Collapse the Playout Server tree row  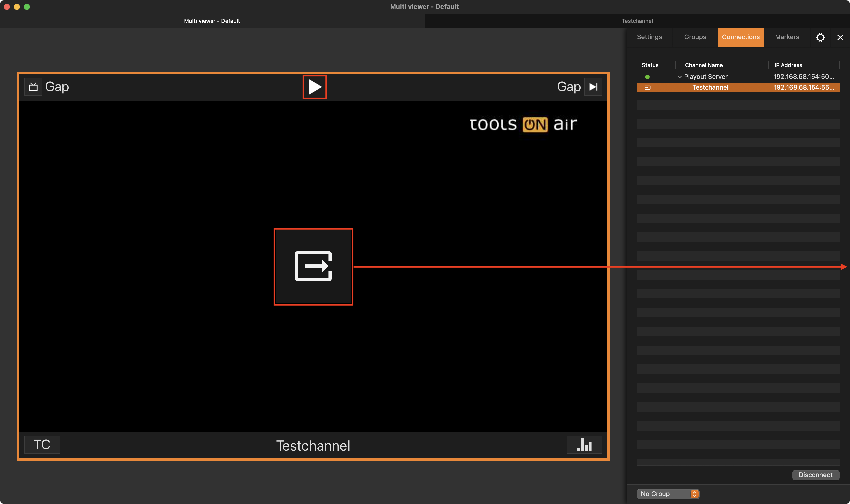click(x=679, y=77)
